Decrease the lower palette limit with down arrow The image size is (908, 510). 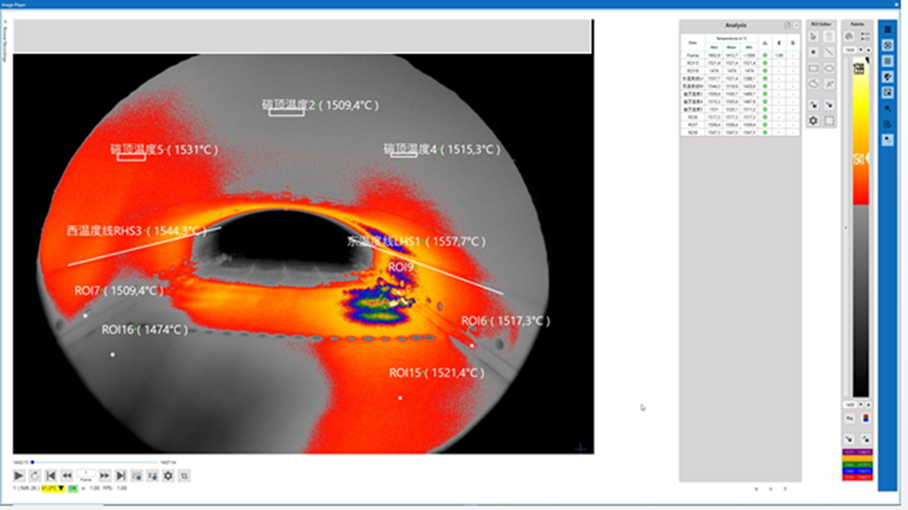861,405
